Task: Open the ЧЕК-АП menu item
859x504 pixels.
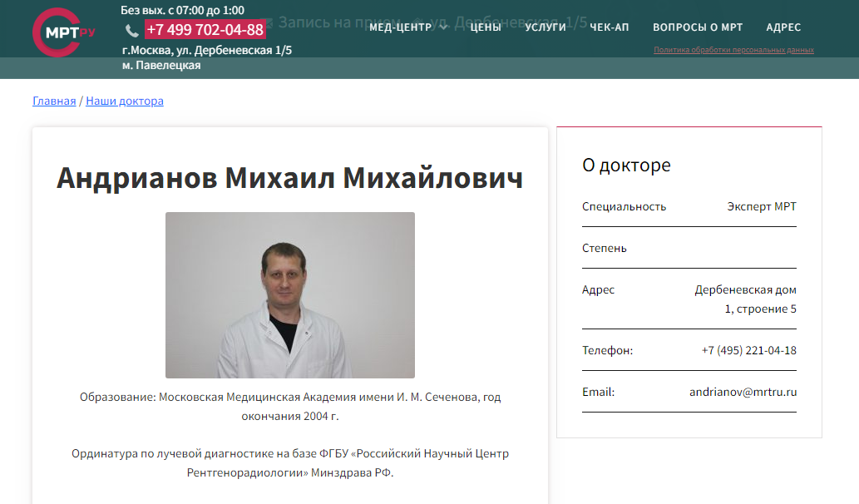Action: [610, 27]
